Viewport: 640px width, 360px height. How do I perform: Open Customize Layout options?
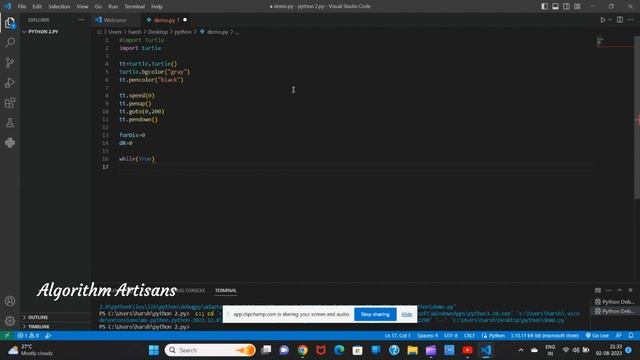coord(577,6)
